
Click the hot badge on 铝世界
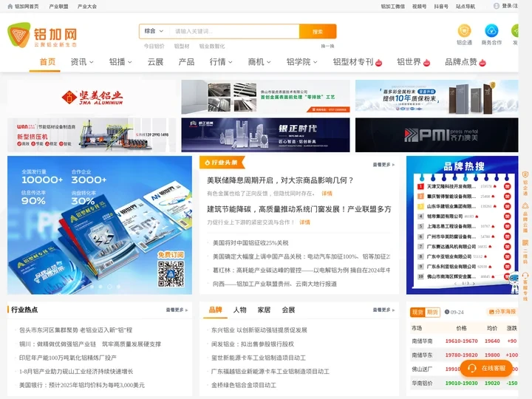click(426, 63)
